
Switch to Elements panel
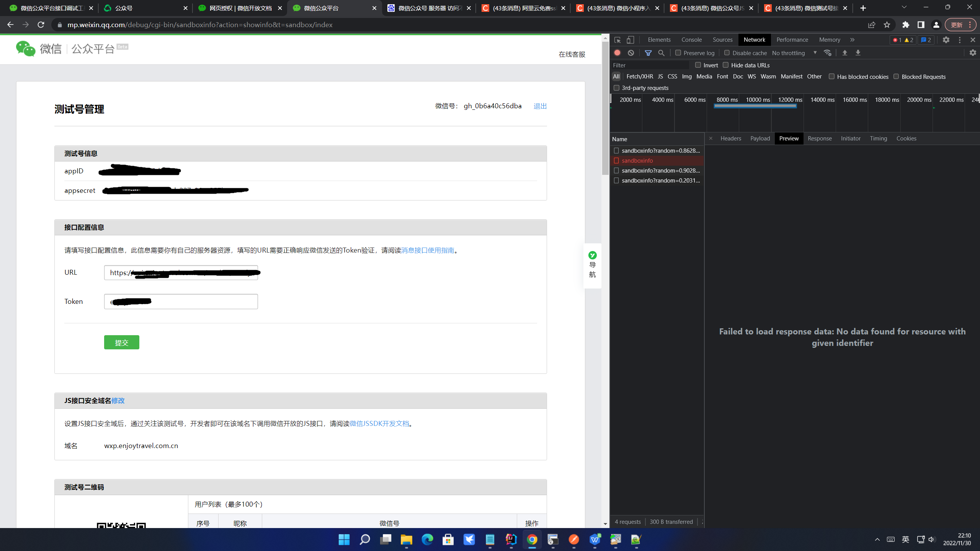click(659, 40)
